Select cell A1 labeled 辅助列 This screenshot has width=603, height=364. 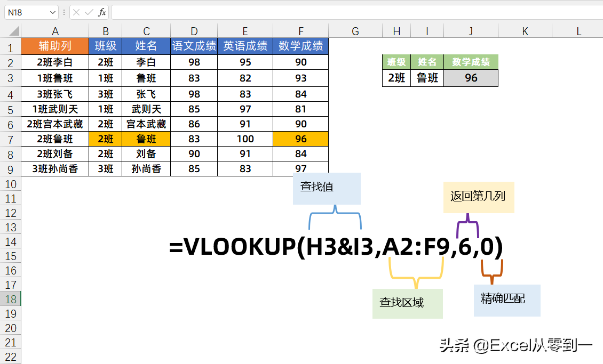(55, 46)
